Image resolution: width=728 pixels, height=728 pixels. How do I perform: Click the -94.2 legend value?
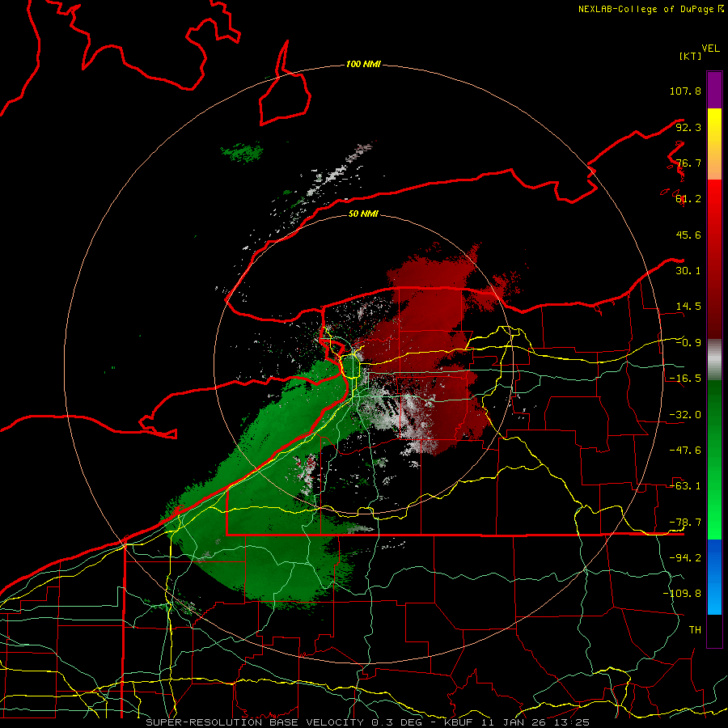coord(685,557)
